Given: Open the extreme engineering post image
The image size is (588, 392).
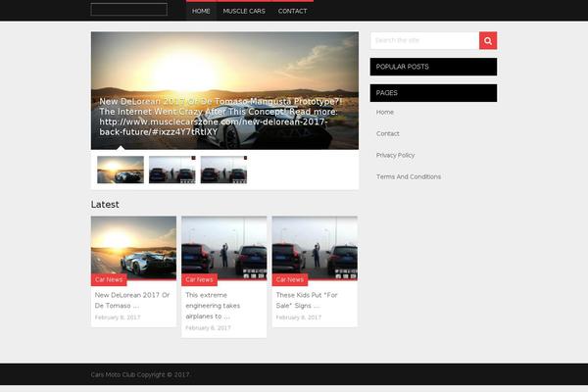Looking at the screenshot, I should point(223,248).
